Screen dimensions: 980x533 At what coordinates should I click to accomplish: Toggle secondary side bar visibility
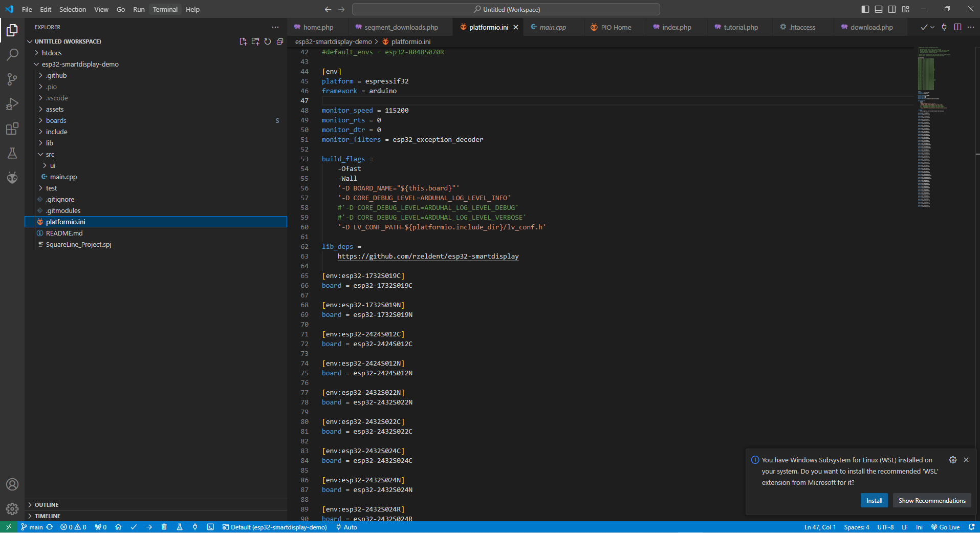[x=892, y=9]
